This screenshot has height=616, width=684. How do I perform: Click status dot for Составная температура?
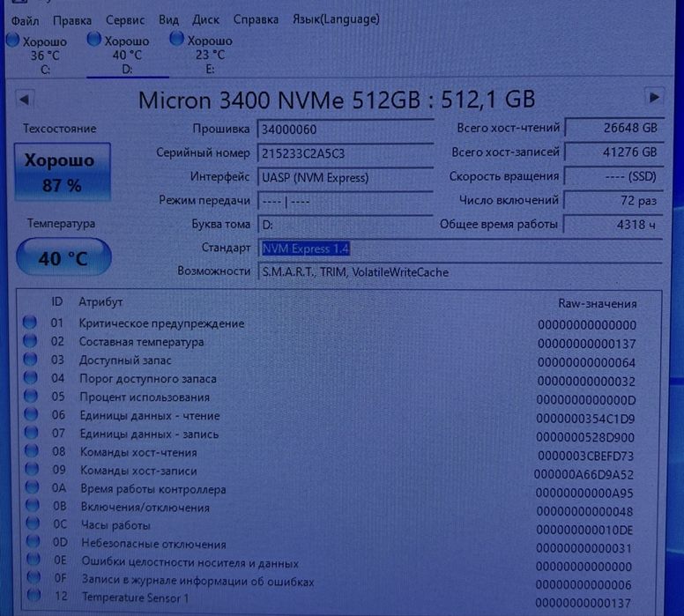30,341
